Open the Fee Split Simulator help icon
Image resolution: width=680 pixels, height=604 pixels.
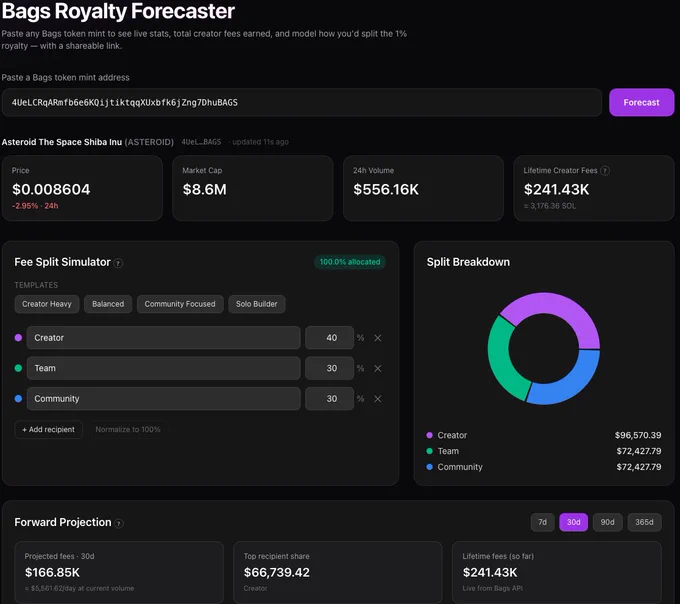point(118,263)
